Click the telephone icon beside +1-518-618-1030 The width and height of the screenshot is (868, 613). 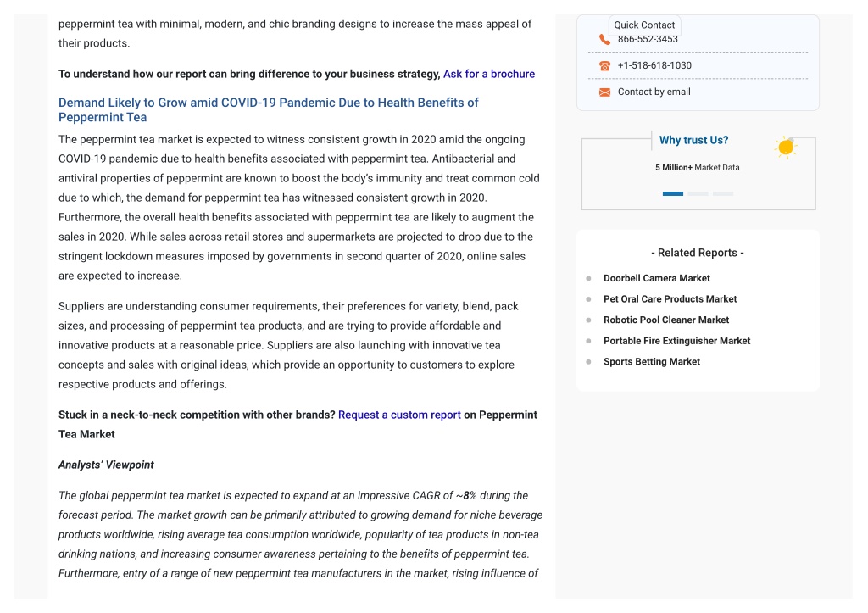pos(604,66)
